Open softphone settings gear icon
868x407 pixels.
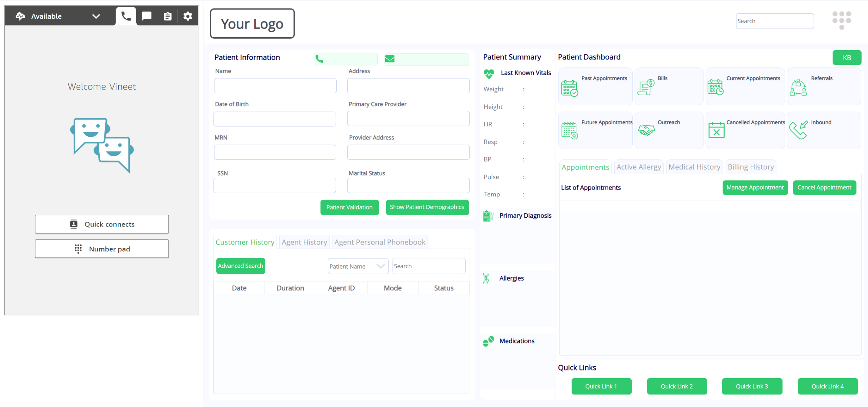point(188,16)
